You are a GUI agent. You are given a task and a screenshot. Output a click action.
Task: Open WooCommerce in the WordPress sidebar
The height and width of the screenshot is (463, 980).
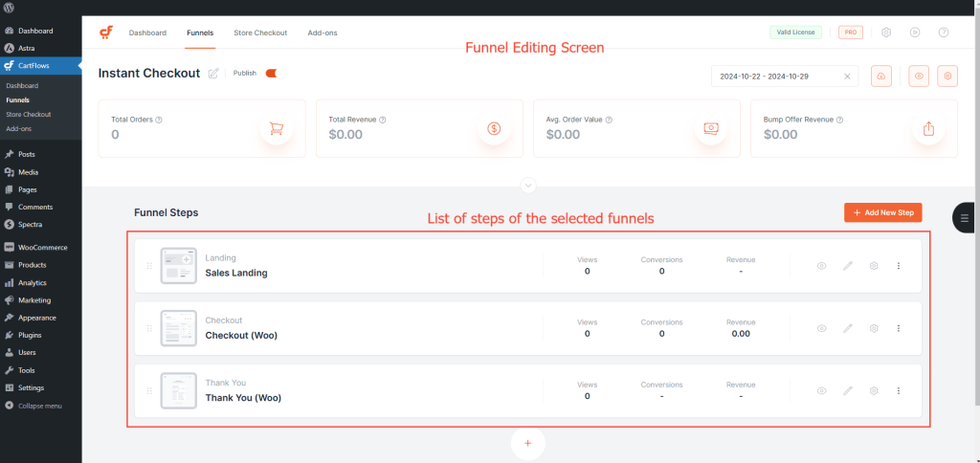click(x=40, y=247)
